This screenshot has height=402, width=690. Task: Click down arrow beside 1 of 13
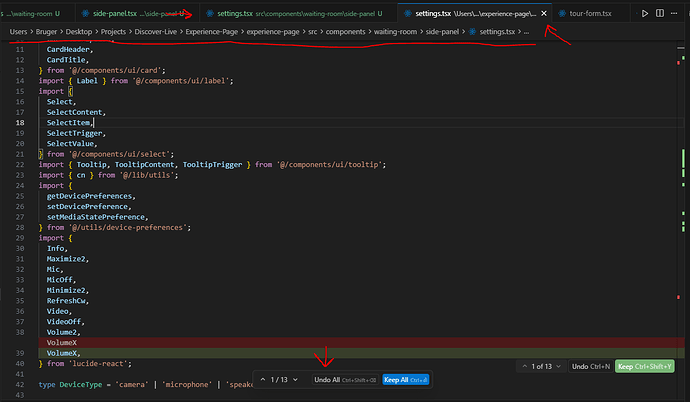click(x=558, y=366)
